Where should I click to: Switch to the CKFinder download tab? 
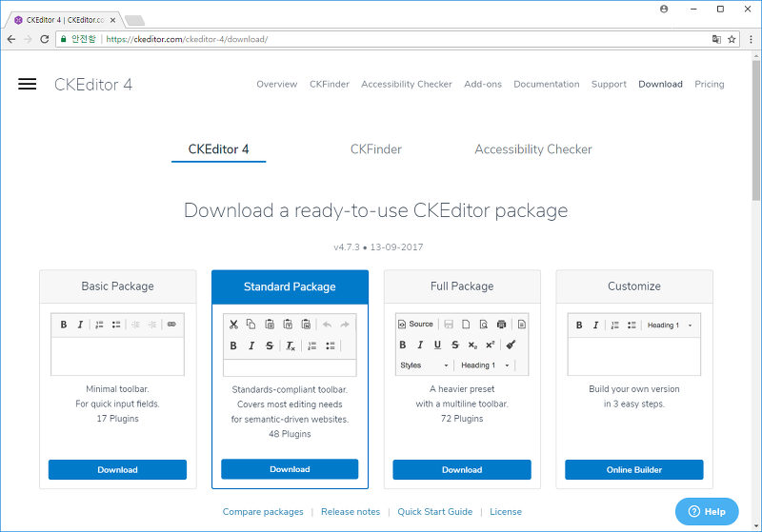click(x=376, y=149)
